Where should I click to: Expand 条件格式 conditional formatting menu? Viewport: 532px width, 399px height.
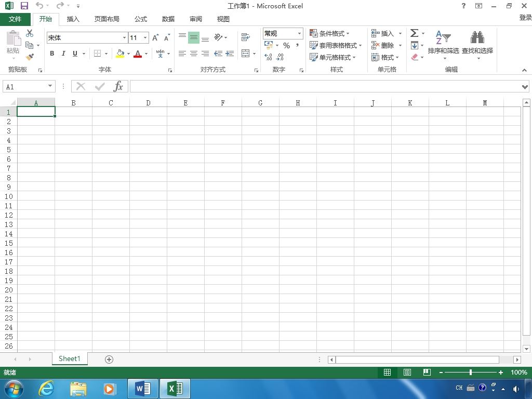tap(329, 33)
